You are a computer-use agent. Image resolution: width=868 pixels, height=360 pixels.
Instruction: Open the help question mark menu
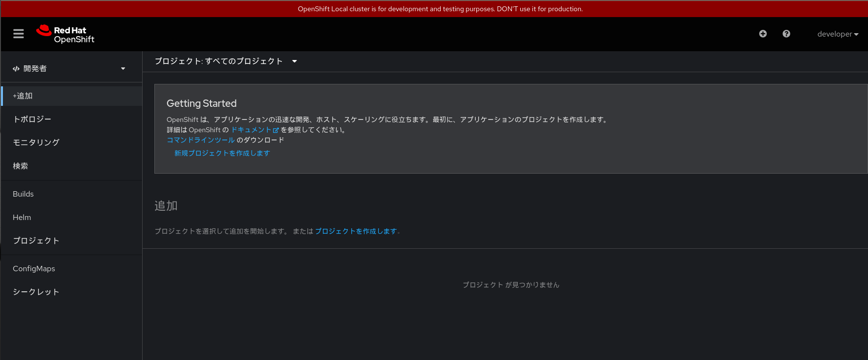[786, 34]
